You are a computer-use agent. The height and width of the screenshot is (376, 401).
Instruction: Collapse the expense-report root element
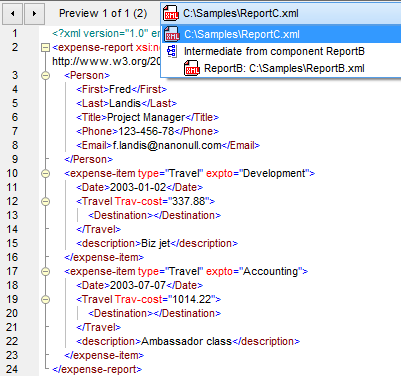[45, 48]
